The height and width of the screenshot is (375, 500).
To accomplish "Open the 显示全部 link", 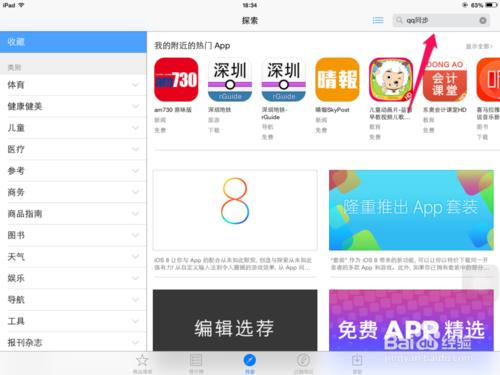I will pyautogui.click(x=479, y=46).
